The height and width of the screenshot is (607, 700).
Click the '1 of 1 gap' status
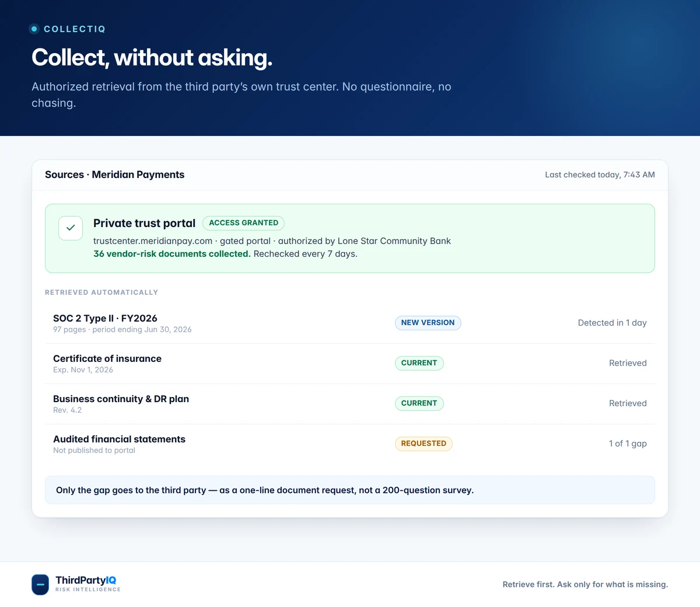click(628, 444)
